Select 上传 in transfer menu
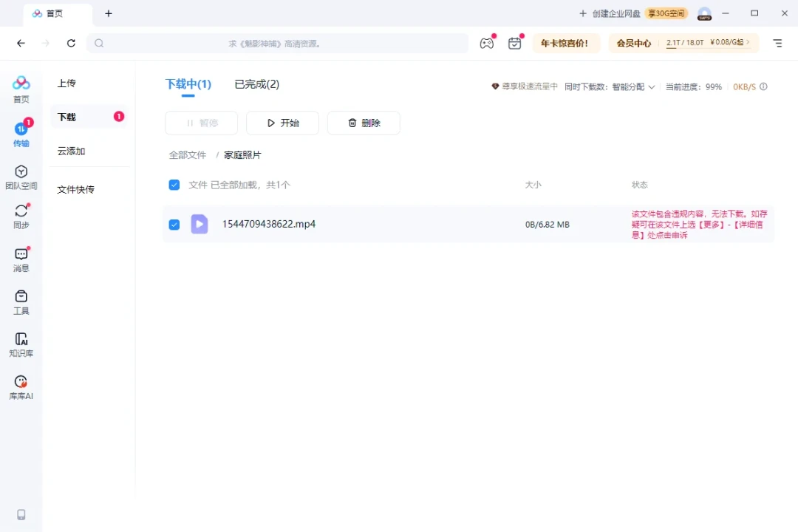Screen dimensions: 798x532 point(66,83)
